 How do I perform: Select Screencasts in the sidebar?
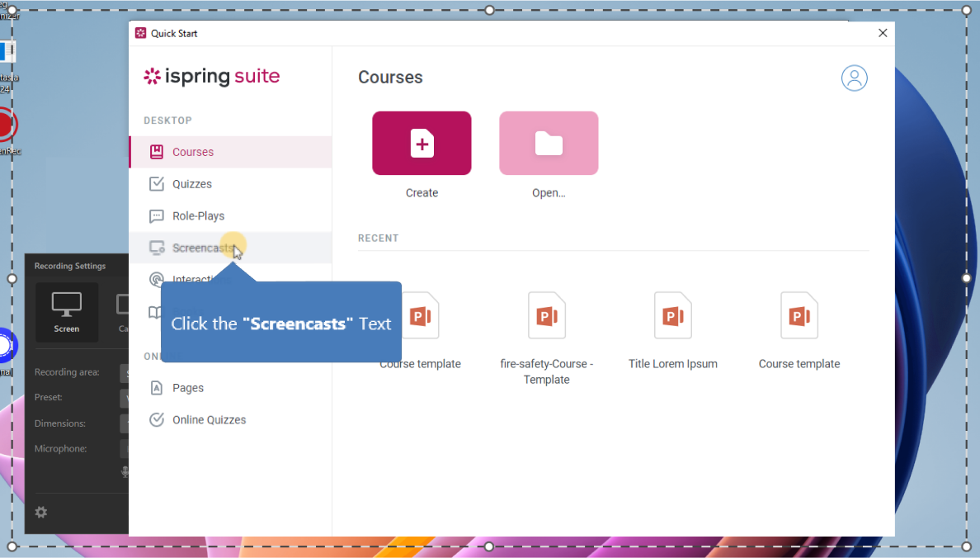(230, 248)
